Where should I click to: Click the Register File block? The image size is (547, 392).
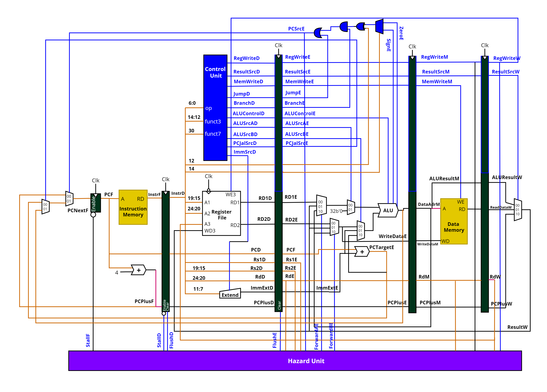point(221,213)
